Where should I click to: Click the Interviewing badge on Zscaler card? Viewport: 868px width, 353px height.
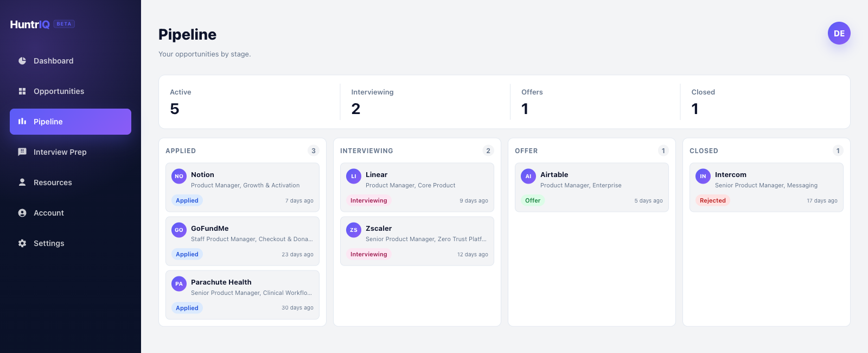pyautogui.click(x=369, y=254)
